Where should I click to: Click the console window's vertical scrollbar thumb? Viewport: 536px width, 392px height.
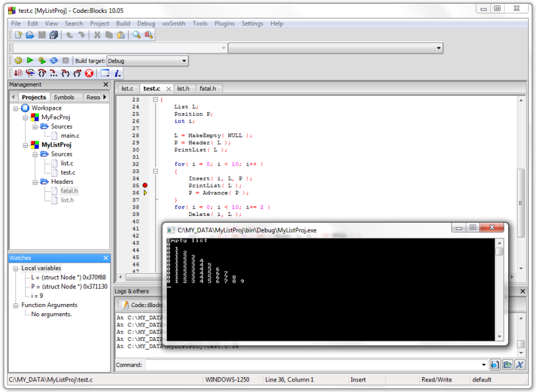coord(499,251)
